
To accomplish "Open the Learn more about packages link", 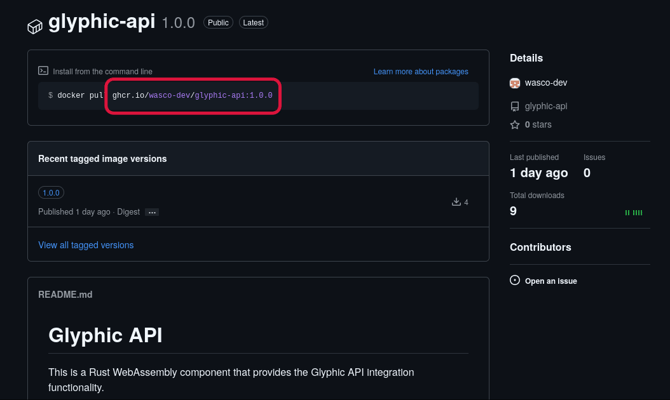I will (420, 72).
